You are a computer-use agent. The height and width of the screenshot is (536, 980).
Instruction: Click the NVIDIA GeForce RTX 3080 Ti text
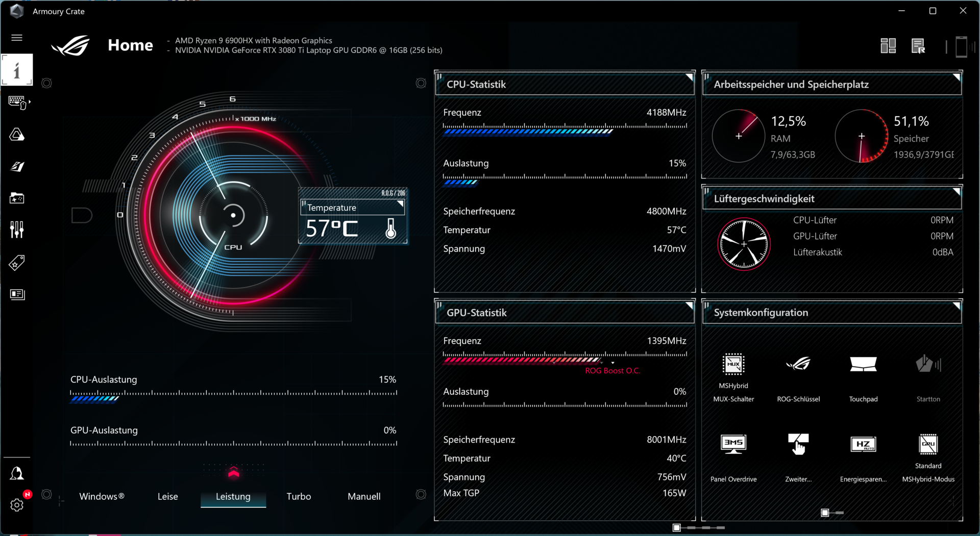click(x=309, y=50)
